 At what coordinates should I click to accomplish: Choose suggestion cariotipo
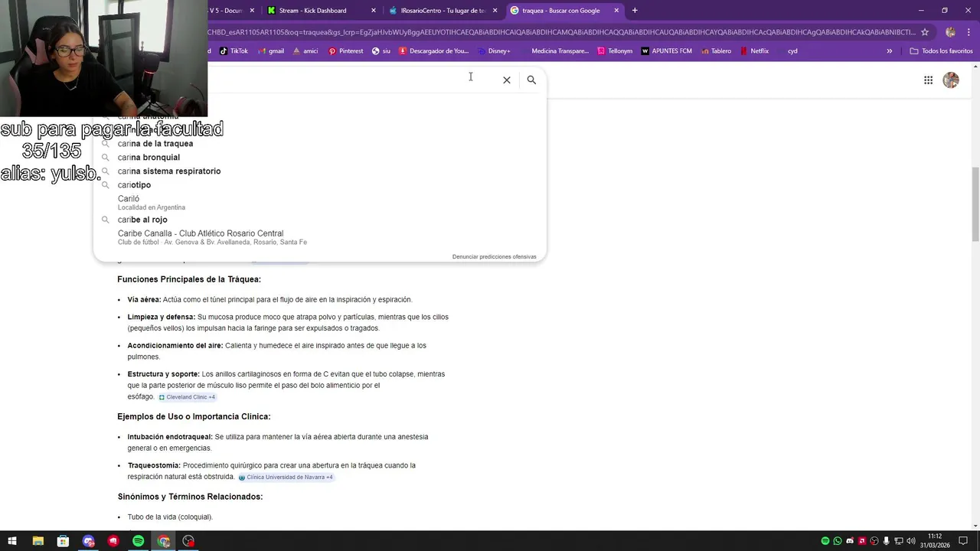coord(320,185)
